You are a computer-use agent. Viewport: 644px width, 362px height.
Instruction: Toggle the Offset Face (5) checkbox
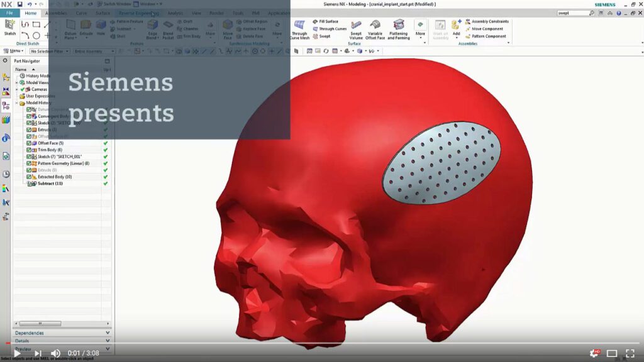point(29,143)
